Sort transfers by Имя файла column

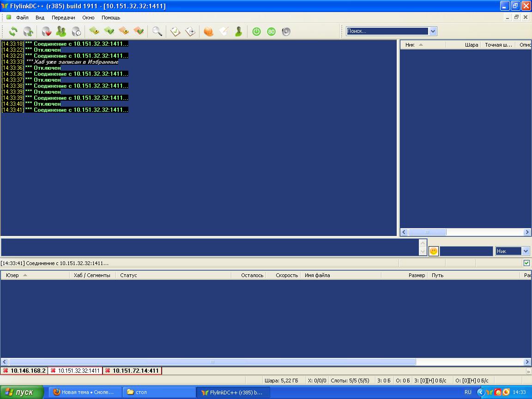point(341,275)
